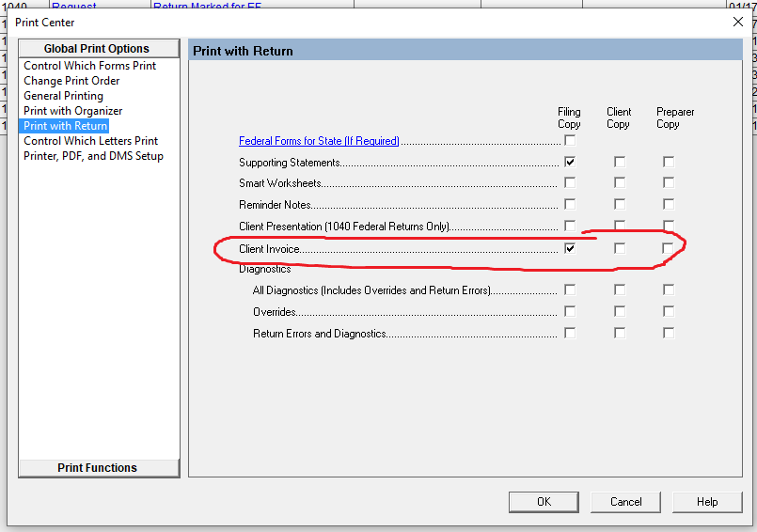
Task: Click the Cancel button
Action: (x=625, y=502)
